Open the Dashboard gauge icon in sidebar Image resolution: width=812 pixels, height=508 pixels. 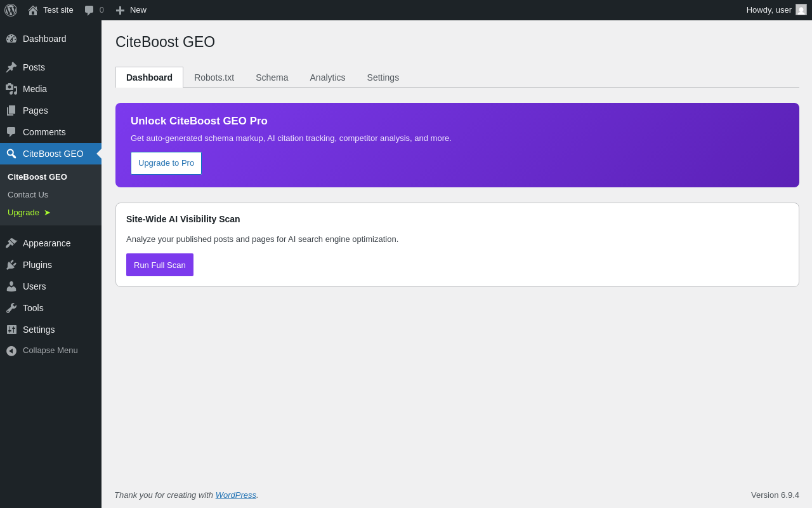click(11, 39)
